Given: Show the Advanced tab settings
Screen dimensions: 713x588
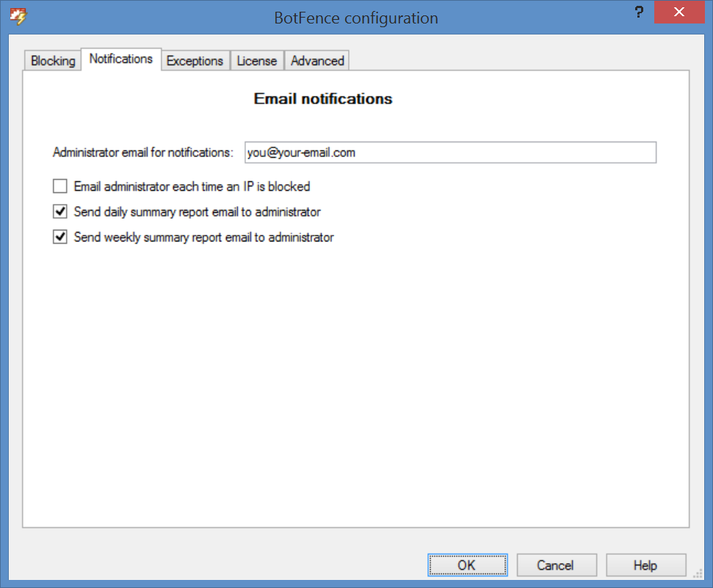Looking at the screenshot, I should coord(317,61).
